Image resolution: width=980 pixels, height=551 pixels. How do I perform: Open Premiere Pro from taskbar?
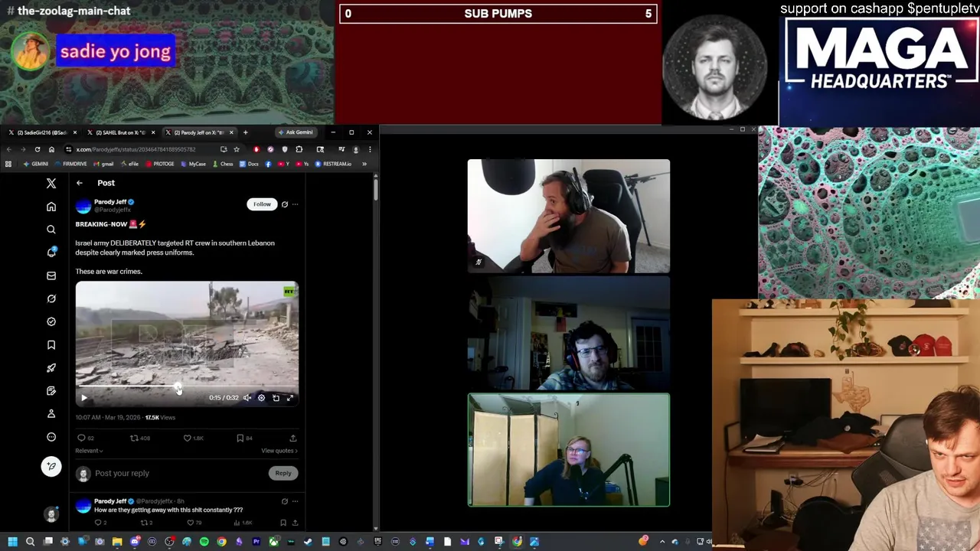point(256,542)
